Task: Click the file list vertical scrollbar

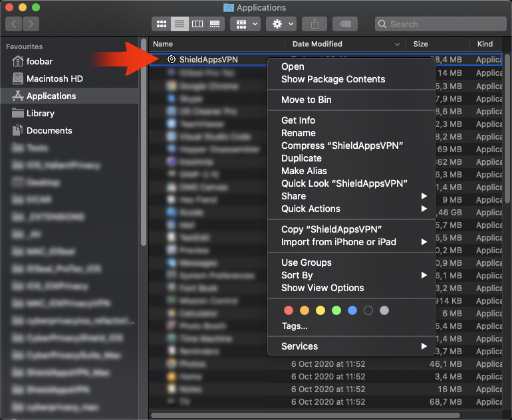Action: pyautogui.click(x=507, y=129)
